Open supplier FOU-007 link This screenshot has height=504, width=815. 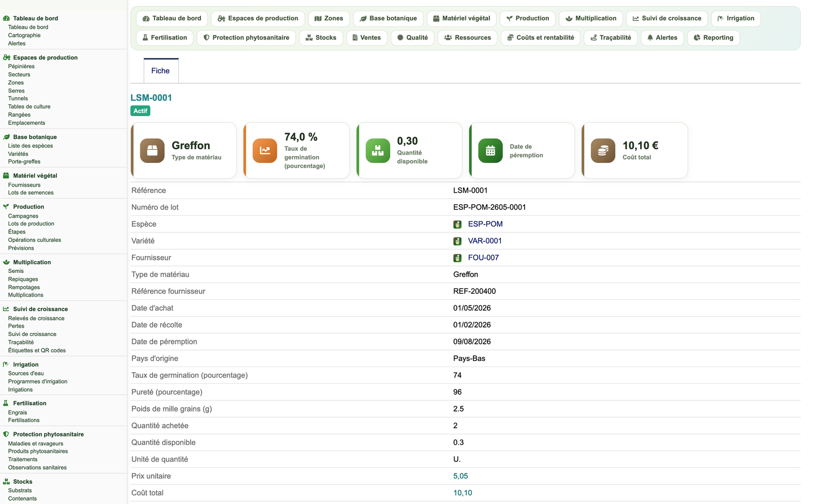[x=483, y=258]
